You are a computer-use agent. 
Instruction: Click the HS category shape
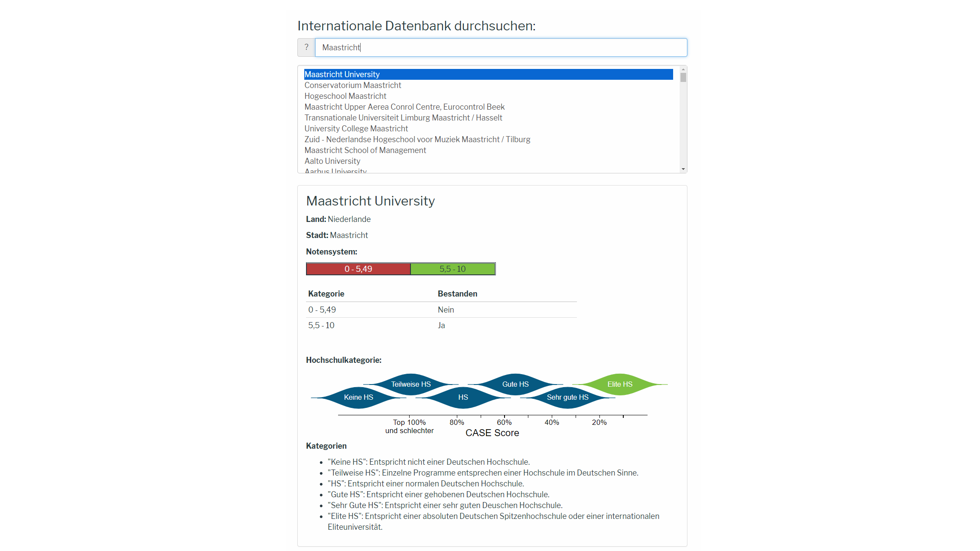(x=463, y=398)
